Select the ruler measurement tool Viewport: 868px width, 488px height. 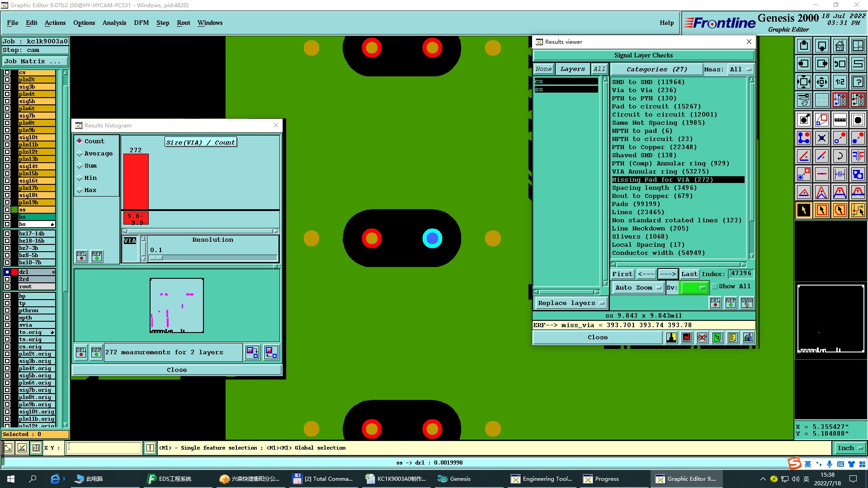840,120
